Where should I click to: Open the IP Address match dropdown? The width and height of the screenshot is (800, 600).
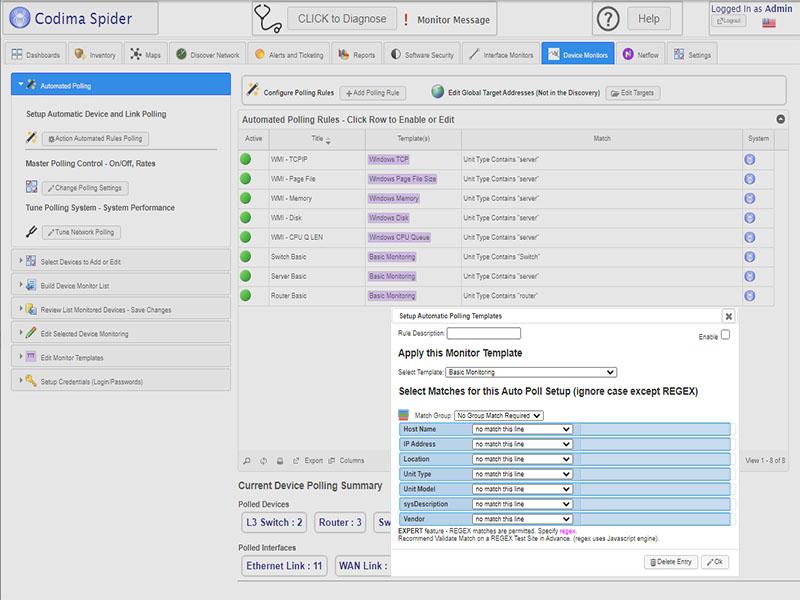tap(522, 444)
